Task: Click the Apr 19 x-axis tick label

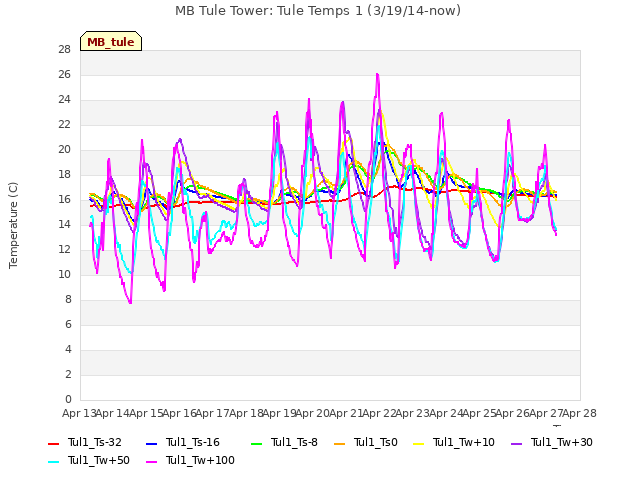Action: [x=279, y=413]
